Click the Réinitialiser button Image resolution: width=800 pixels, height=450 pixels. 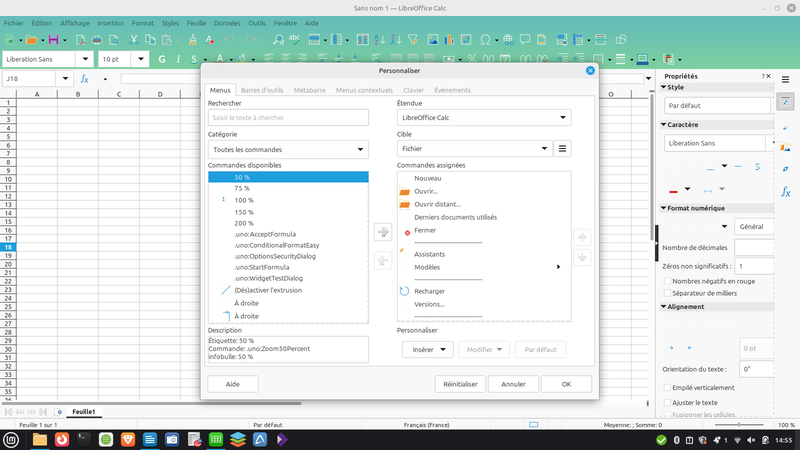click(x=460, y=384)
